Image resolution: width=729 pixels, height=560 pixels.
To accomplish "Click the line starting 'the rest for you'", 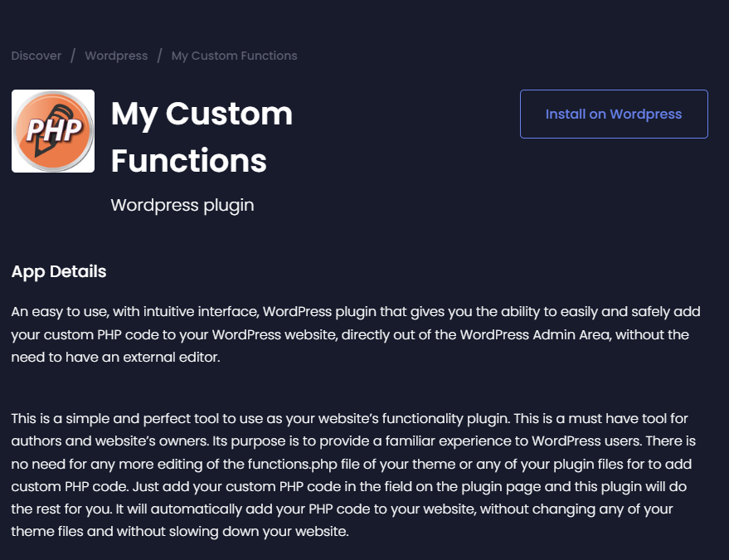I will coord(342,509).
